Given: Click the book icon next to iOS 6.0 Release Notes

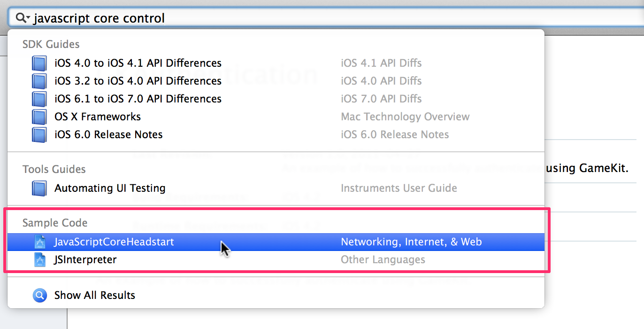Looking at the screenshot, I should 39,134.
